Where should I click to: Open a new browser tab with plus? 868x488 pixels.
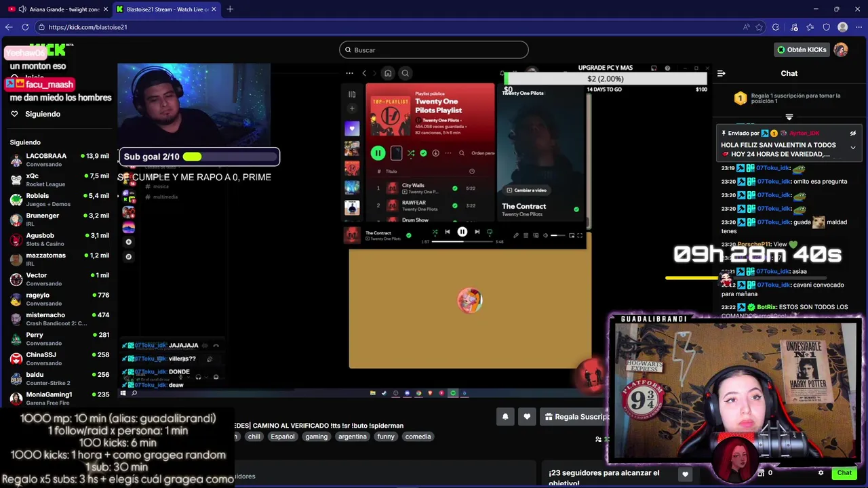[230, 9]
